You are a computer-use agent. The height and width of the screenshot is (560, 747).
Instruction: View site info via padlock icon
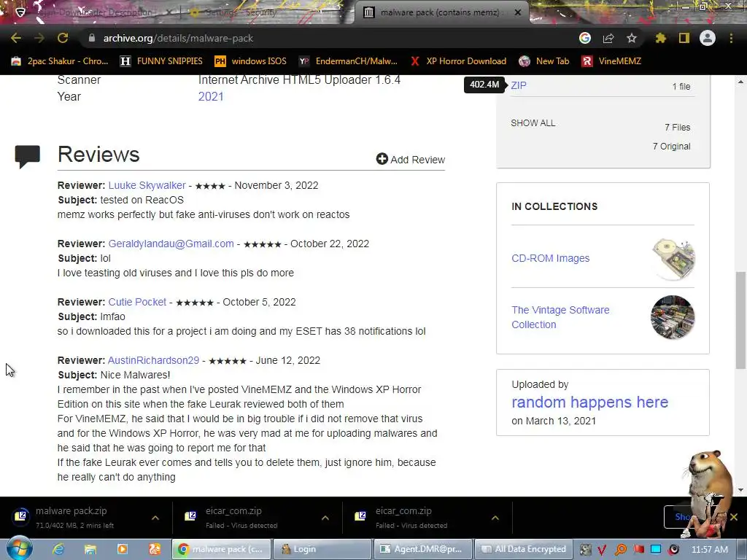pos(91,38)
